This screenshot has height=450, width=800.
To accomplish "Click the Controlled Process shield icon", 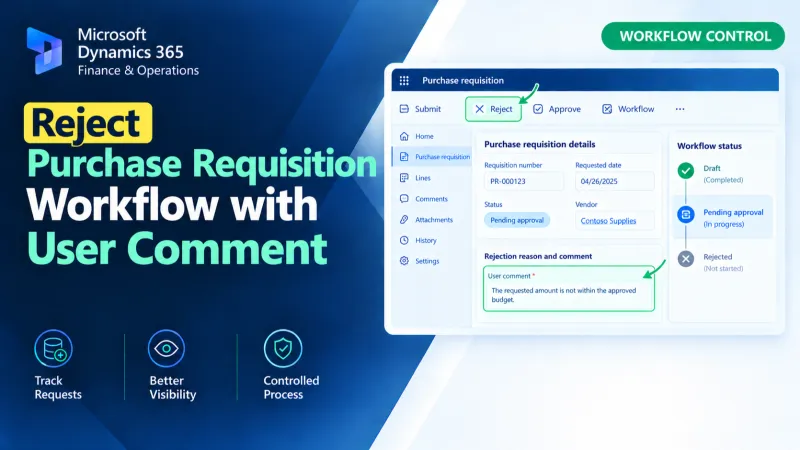I will (x=283, y=348).
